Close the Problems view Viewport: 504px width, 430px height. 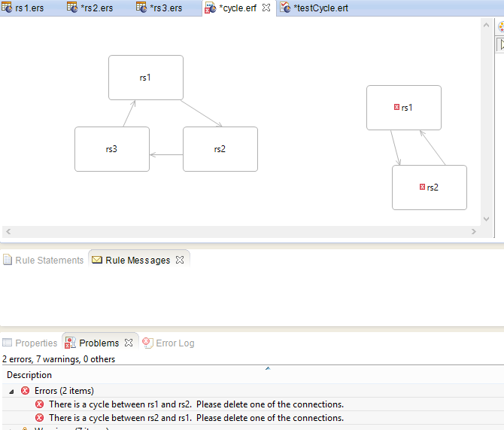[129, 343]
